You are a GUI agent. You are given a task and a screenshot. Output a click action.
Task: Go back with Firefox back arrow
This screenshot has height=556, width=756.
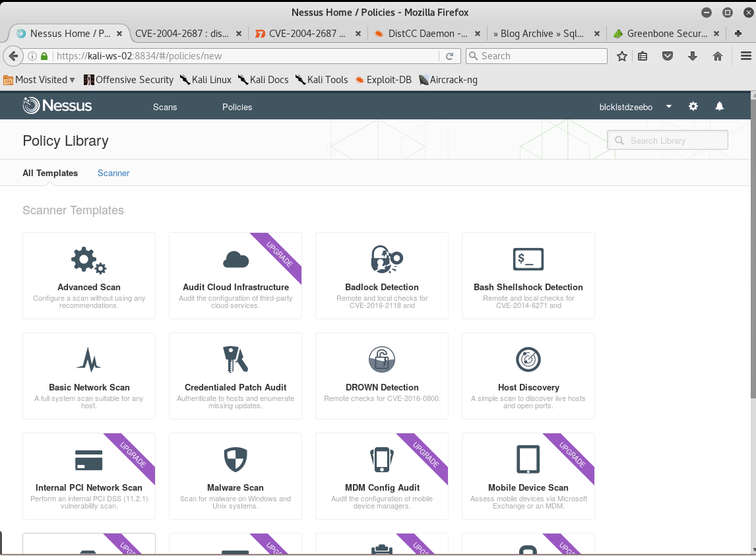(13, 56)
